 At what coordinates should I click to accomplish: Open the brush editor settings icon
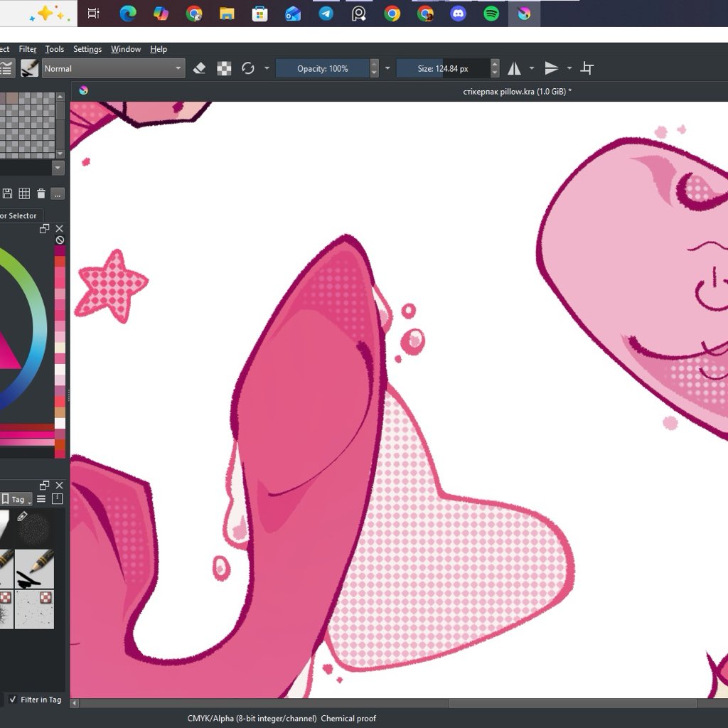pos(6,69)
